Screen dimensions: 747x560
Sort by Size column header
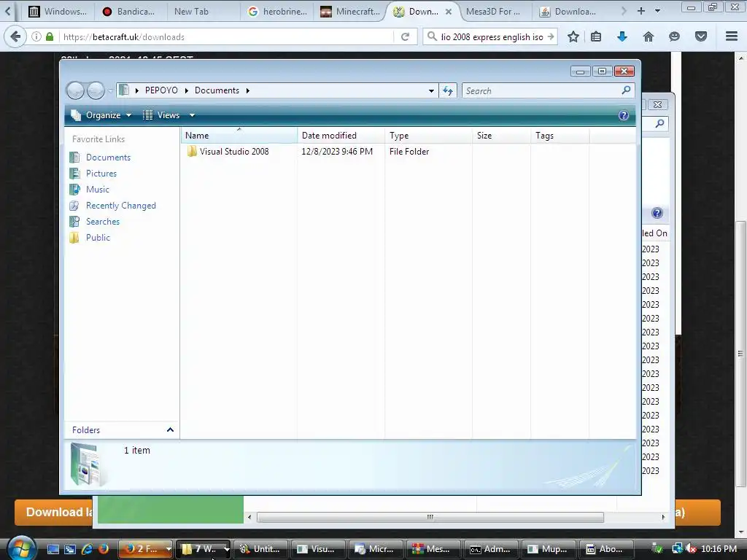pyautogui.click(x=501, y=136)
